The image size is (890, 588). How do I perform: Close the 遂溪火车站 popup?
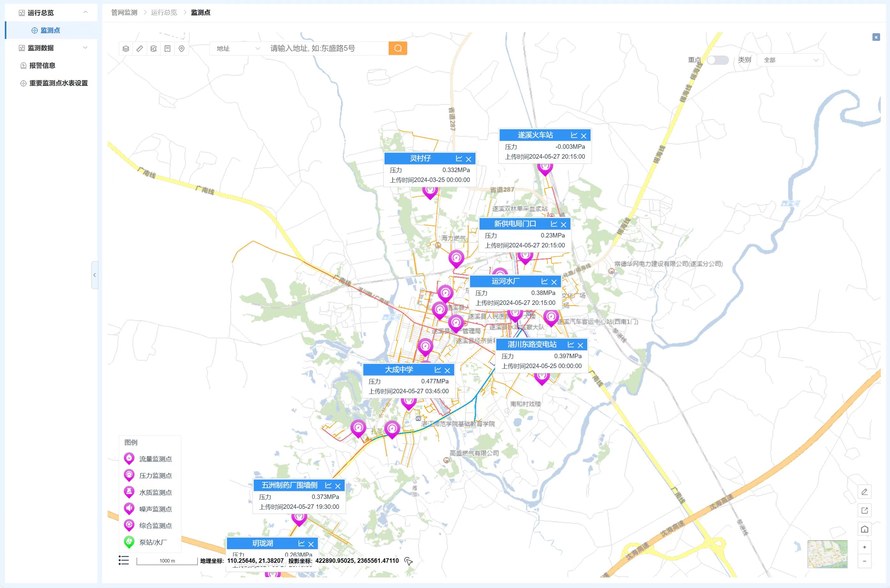583,136
